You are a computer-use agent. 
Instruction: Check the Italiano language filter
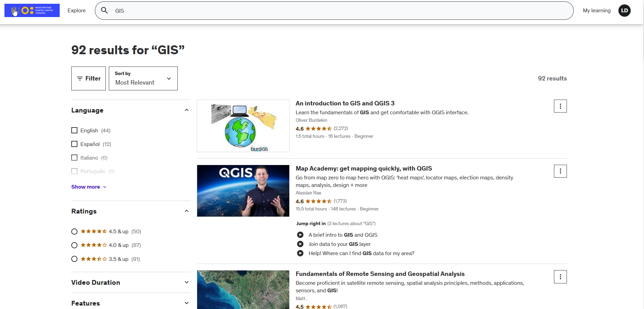tap(74, 158)
